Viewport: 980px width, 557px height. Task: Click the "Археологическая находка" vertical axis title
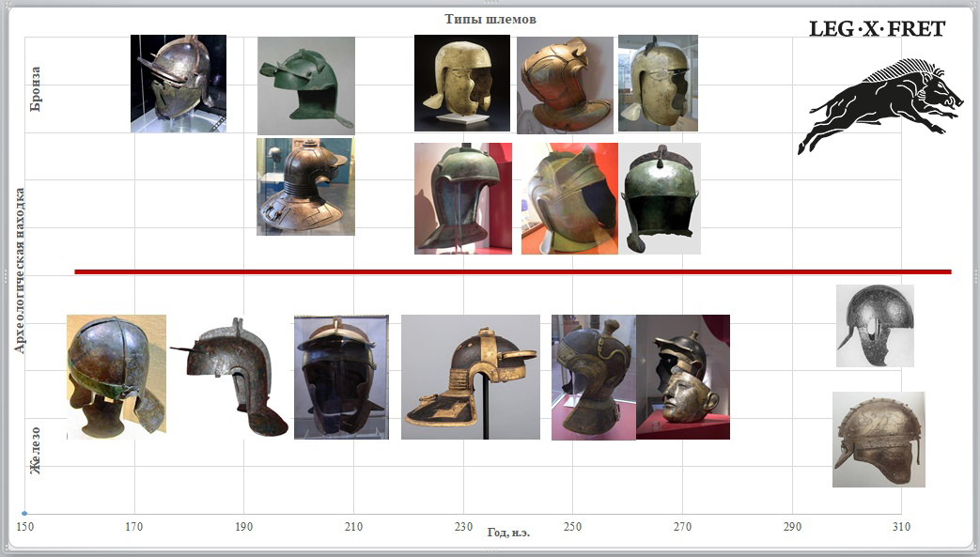20,271
